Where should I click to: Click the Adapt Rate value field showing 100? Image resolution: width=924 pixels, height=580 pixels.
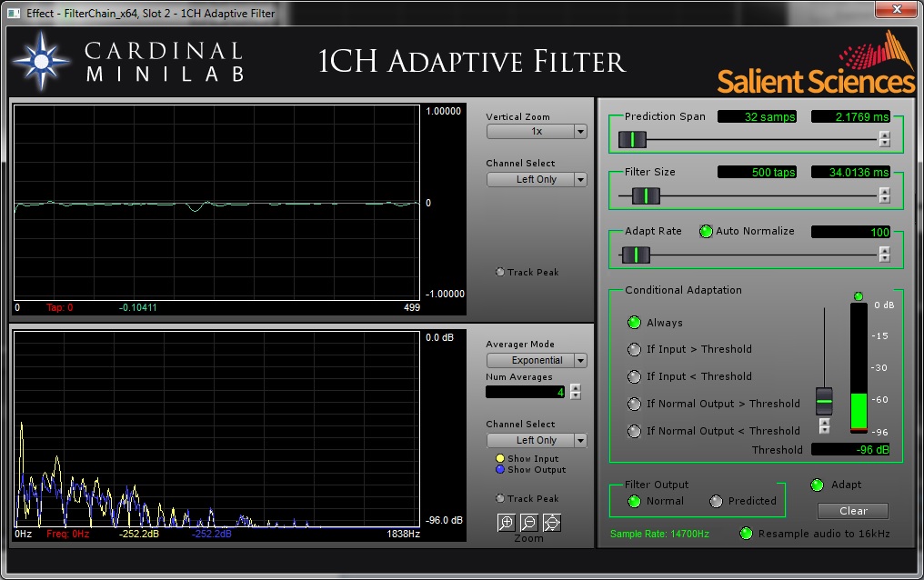[850, 232]
